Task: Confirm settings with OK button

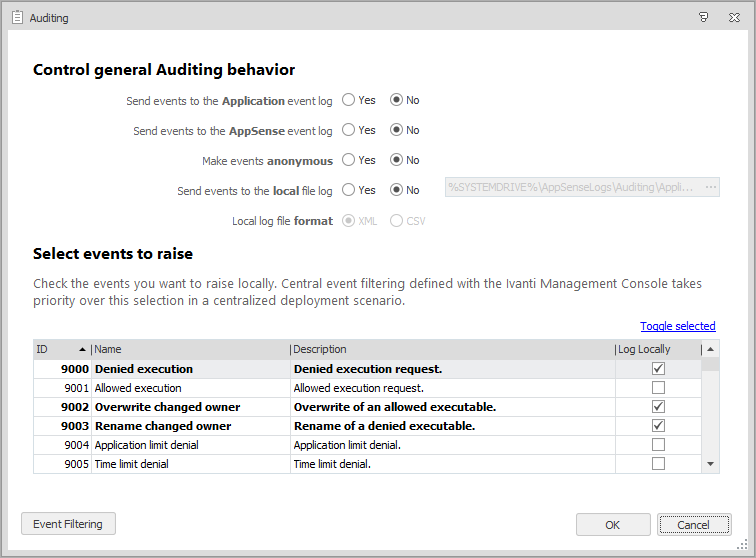Action: click(x=612, y=525)
